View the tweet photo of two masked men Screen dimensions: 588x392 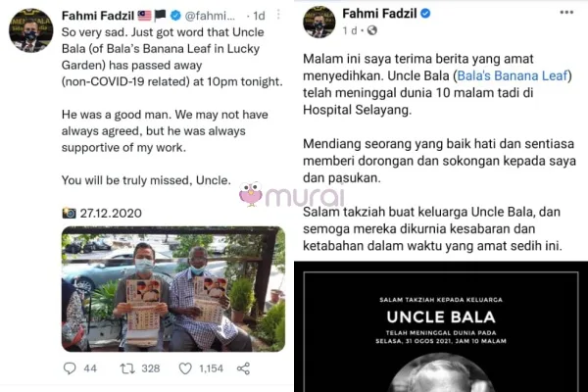(173, 289)
